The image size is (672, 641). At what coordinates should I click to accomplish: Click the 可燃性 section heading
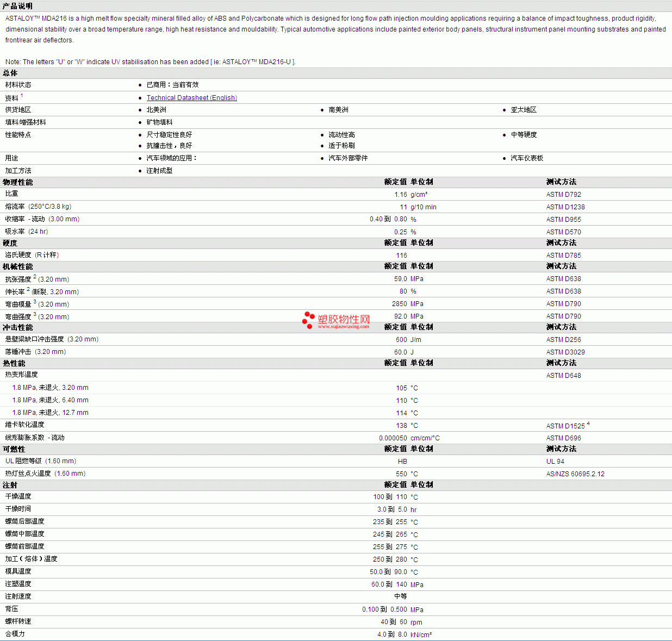(x=14, y=449)
